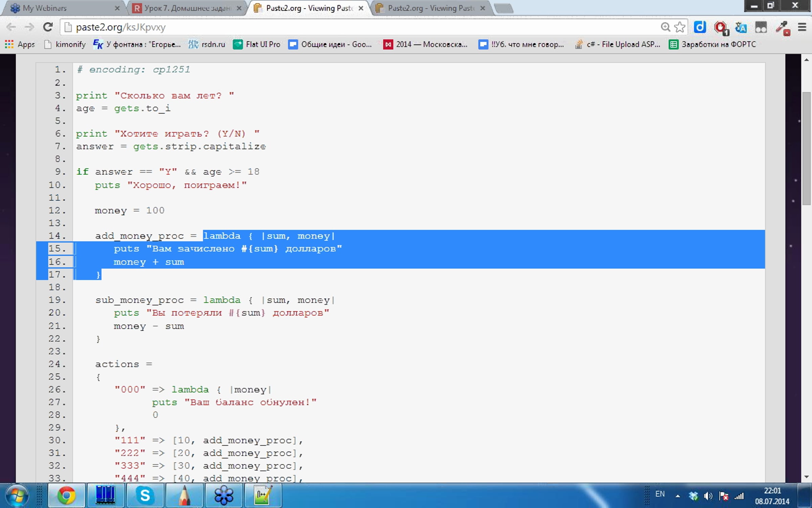Click the '"111" => [10, add_money_proc]' line
The height and width of the screenshot is (508, 812).
coord(208,440)
